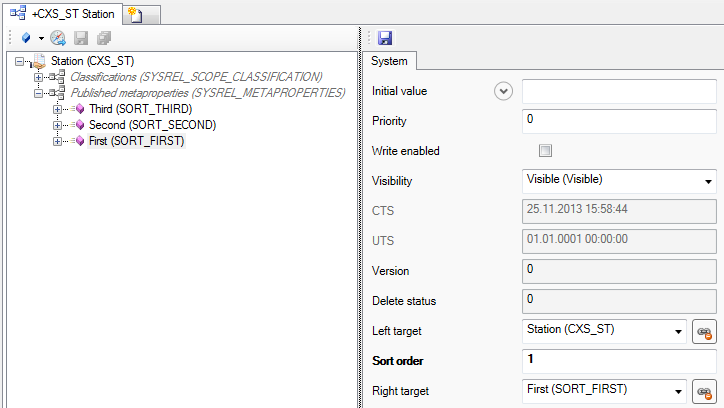Toggle the Write enabled checkbox
Viewport: 724px width, 408px height.
tap(545, 151)
